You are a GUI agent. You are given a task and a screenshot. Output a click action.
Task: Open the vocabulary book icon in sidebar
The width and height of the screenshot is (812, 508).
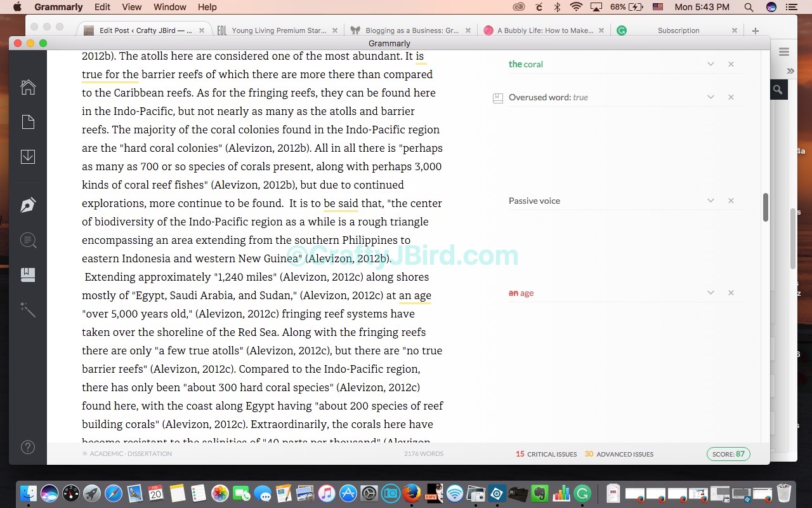pos(28,274)
